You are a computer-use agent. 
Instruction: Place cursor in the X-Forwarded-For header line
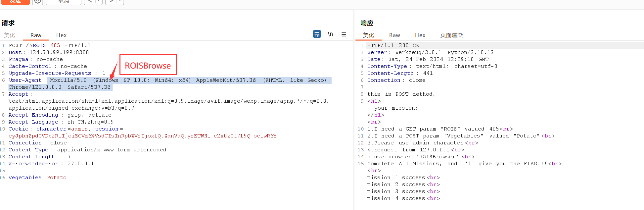click(x=51, y=164)
